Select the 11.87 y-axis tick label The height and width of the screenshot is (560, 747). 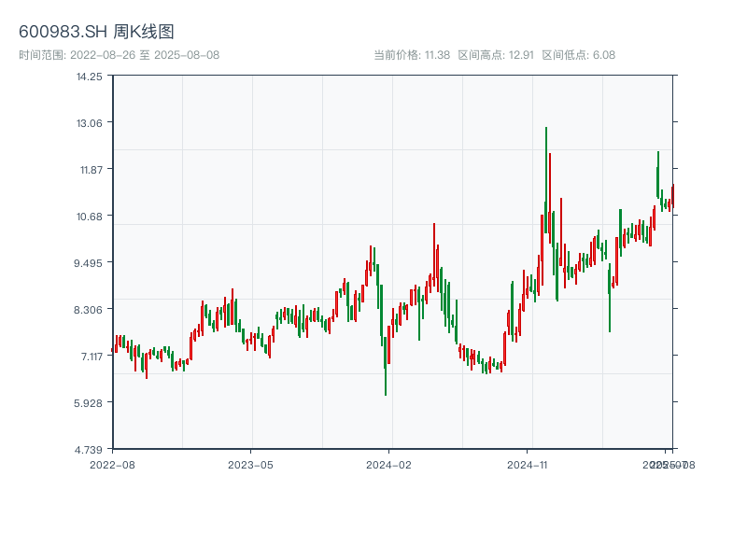pyautogui.click(x=90, y=170)
